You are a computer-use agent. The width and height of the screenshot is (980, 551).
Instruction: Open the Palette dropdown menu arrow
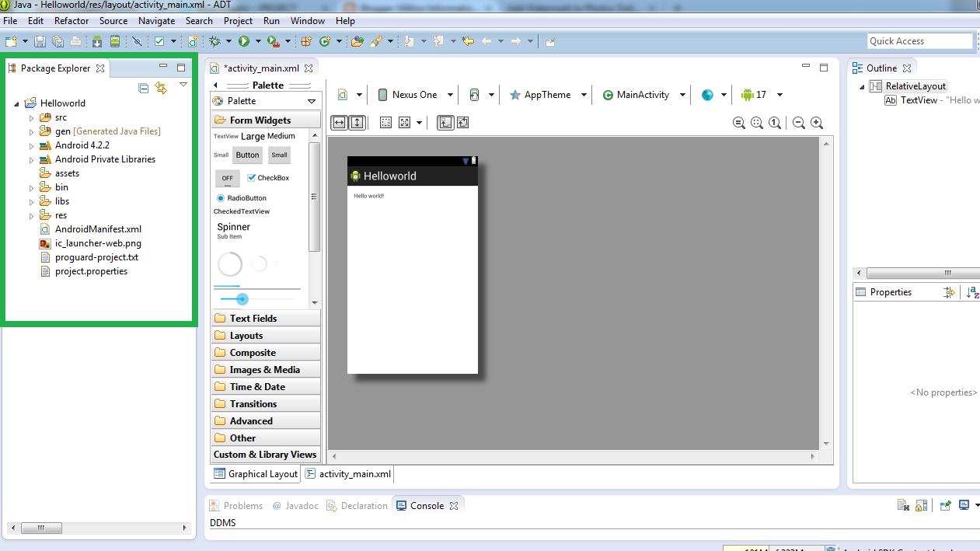point(312,101)
